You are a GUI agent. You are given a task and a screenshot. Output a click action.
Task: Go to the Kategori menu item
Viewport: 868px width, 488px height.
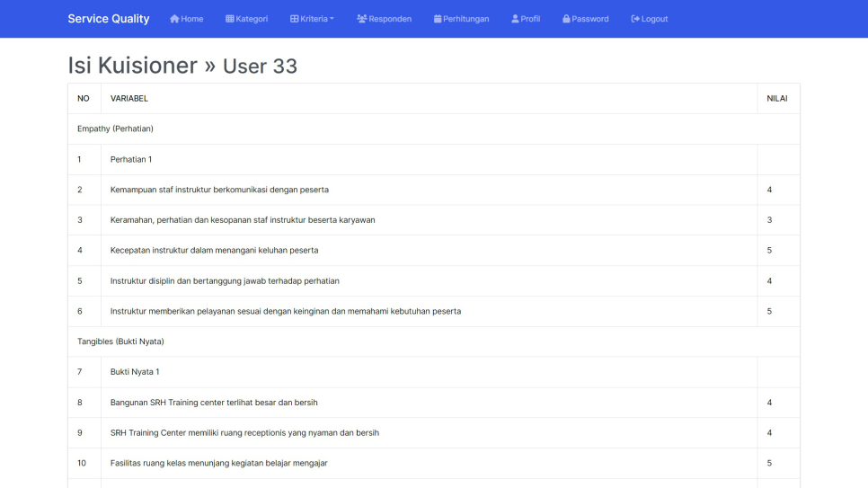[x=247, y=19]
